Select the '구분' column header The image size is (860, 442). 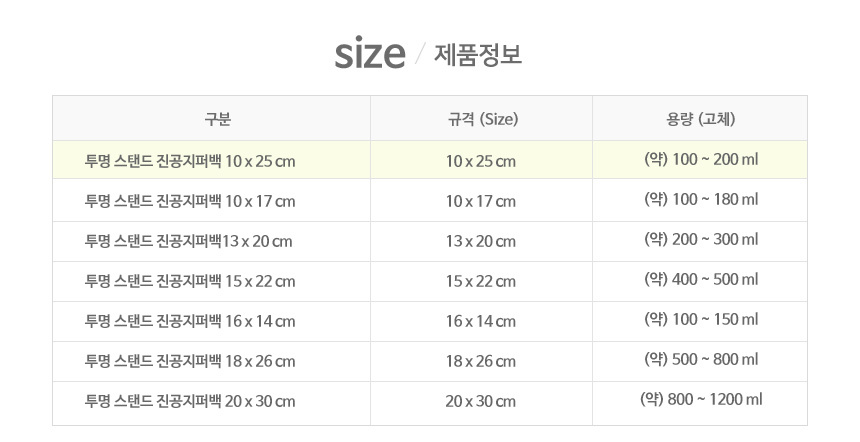[x=218, y=119]
